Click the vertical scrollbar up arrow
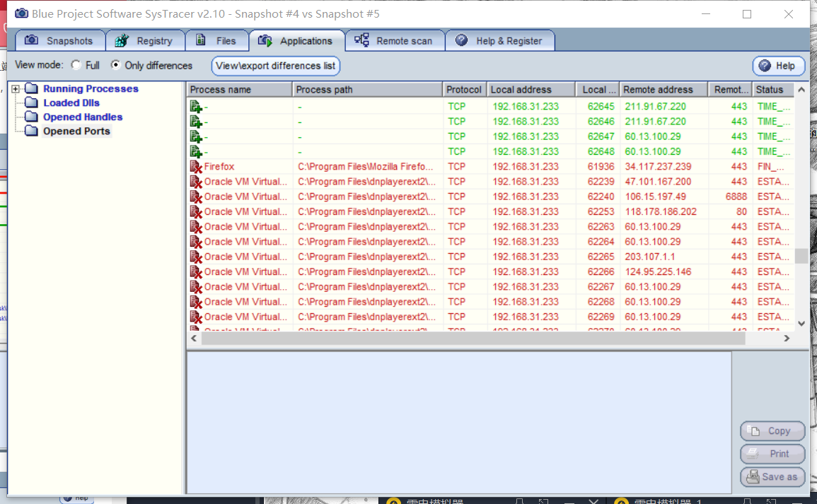This screenshot has width=817, height=504. click(801, 90)
